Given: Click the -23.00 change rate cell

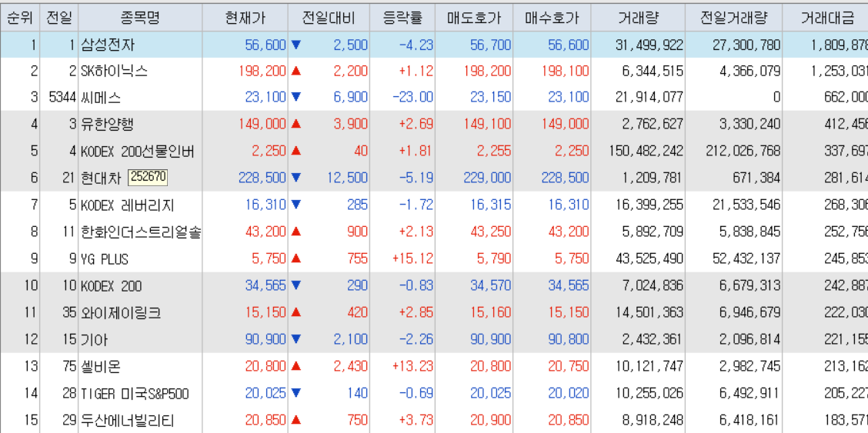Looking at the screenshot, I should pos(412,98).
